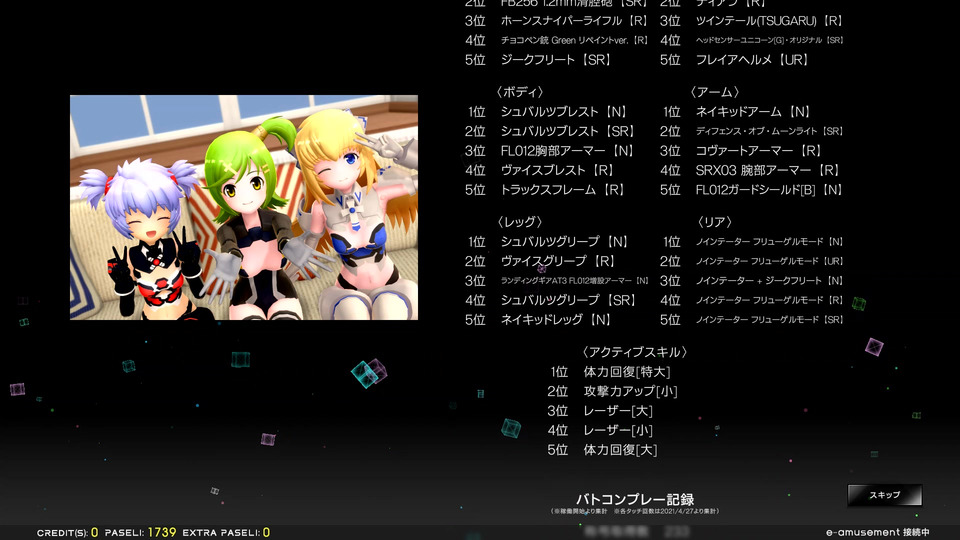Click FL012ガードシールド[B]【N】 entry
This screenshot has width=960, height=540.
(770, 190)
